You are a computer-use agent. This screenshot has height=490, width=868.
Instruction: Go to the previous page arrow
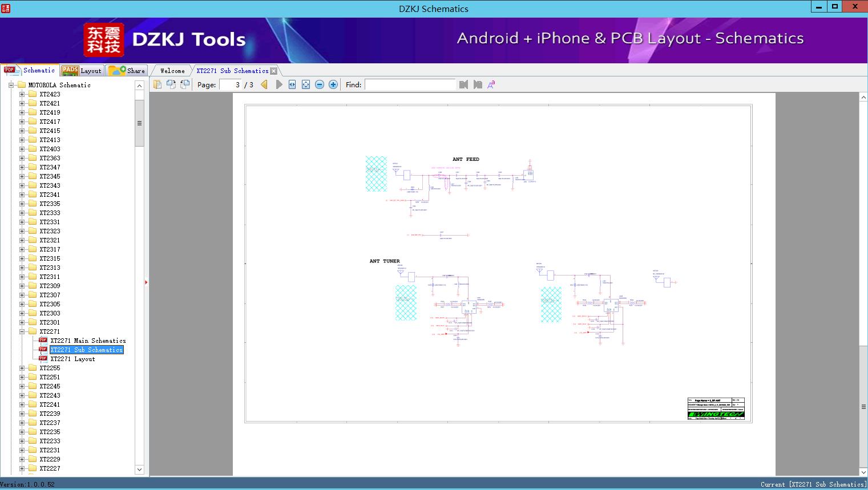pyautogui.click(x=264, y=84)
